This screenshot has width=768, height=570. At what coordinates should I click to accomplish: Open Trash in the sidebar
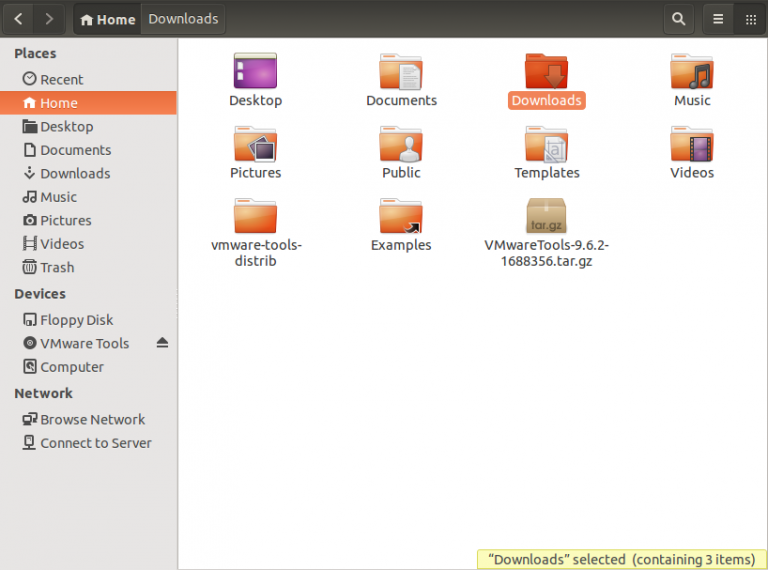[x=57, y=267]
